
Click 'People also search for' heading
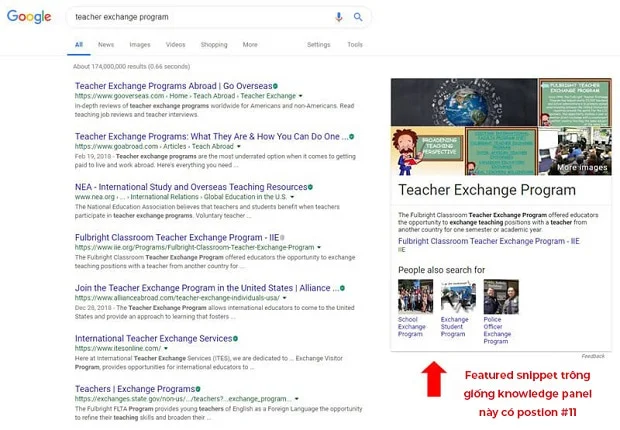point(441,270)
